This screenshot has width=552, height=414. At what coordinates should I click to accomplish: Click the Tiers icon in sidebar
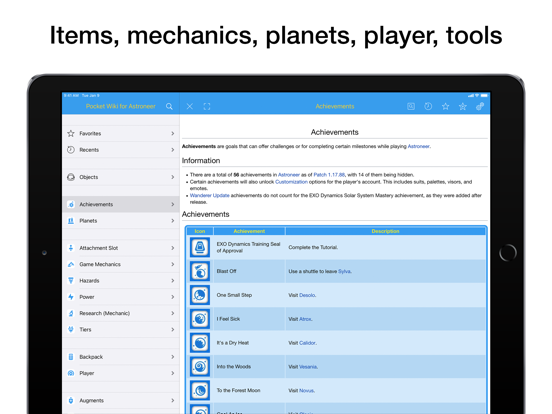click(x=71, y=330)
